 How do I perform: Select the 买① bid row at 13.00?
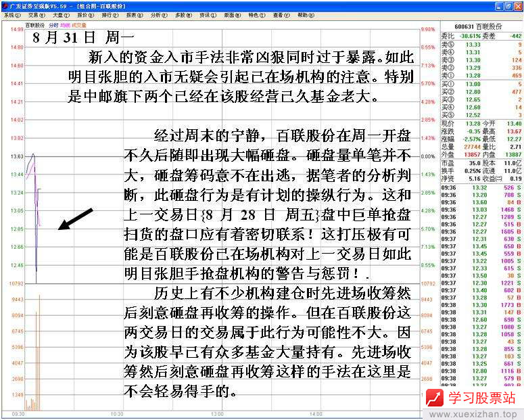click(x=481, y=84)
